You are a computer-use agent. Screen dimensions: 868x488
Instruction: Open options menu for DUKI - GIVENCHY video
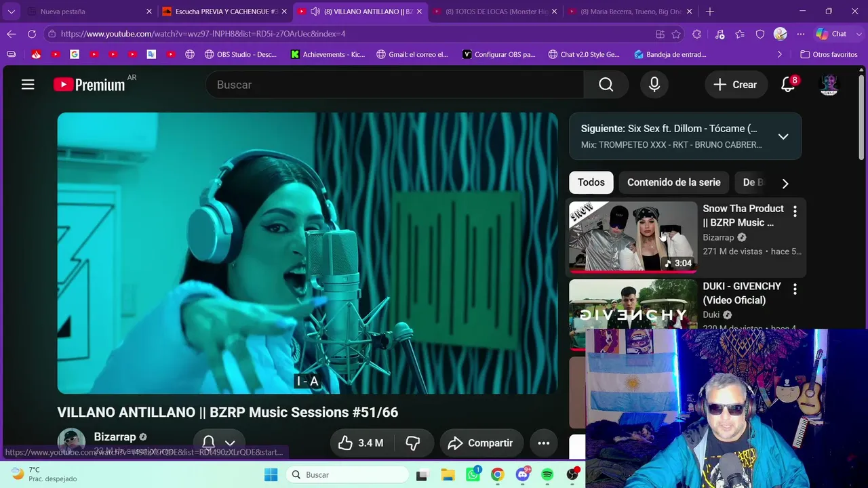tap(795, 289)
